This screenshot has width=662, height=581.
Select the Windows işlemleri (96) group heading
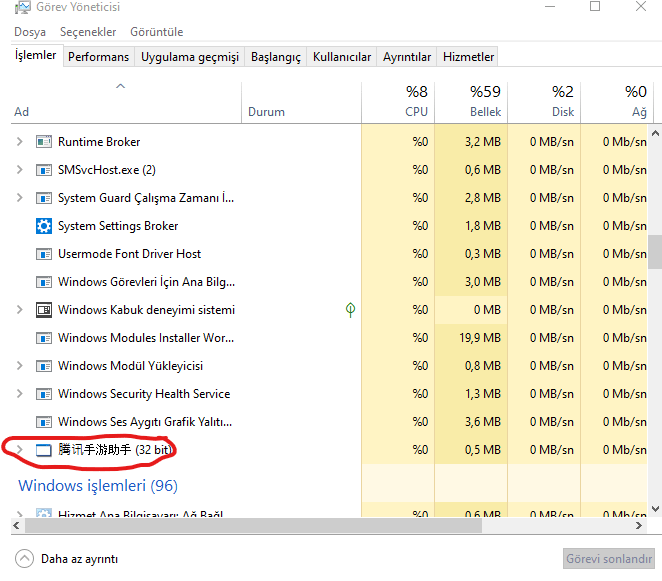tap(98, 486)
